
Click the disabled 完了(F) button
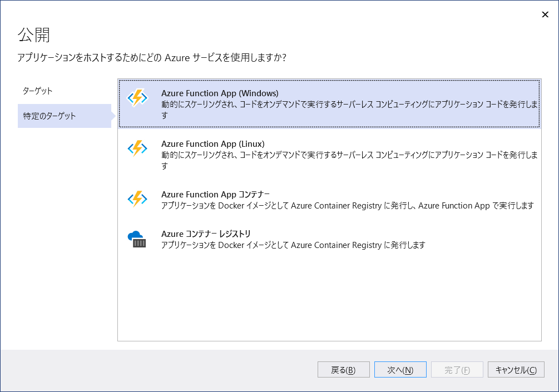pos(457,370)
